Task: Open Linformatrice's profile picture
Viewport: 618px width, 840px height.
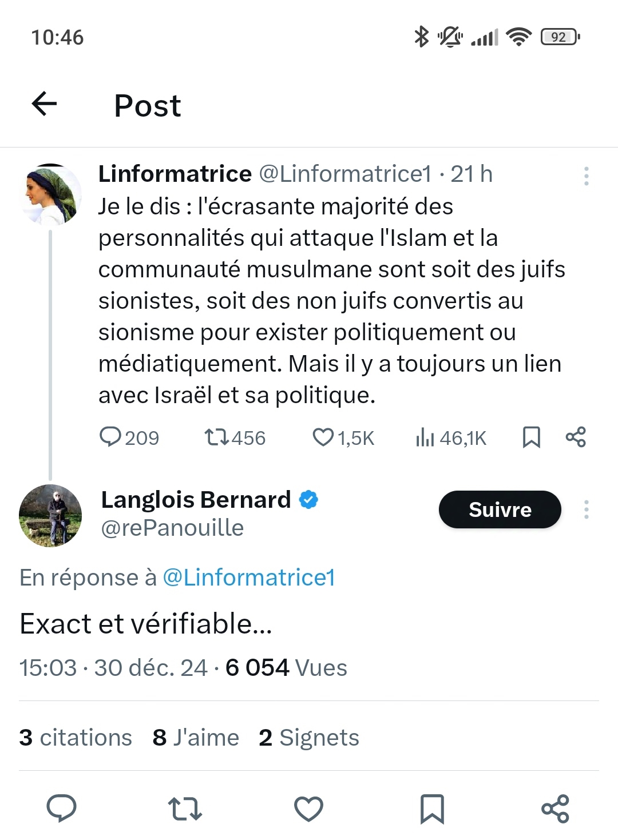Action: pos(51,194)
